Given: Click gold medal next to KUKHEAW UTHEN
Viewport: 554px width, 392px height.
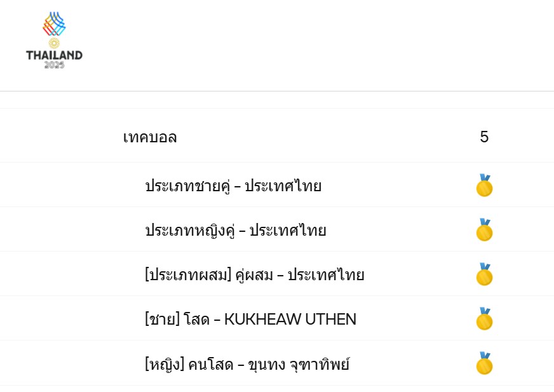Looking at the screenshot, I should [x=484, y=319].
